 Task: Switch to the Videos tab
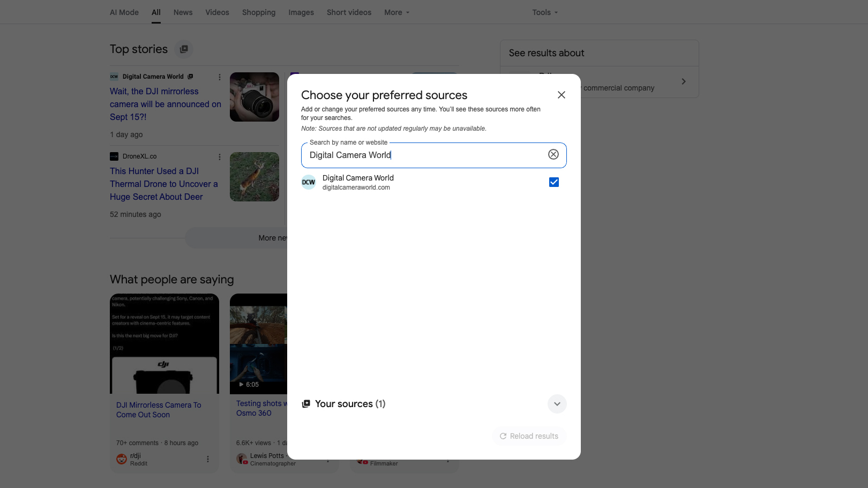tap(217, 12)
